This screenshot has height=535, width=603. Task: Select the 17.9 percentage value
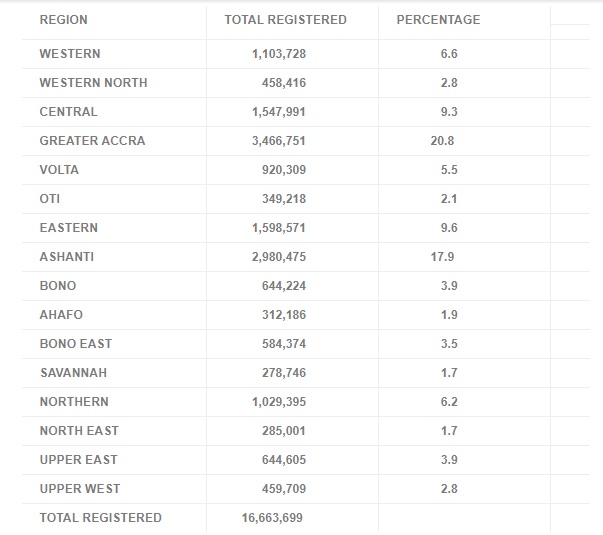click(442, 257)
